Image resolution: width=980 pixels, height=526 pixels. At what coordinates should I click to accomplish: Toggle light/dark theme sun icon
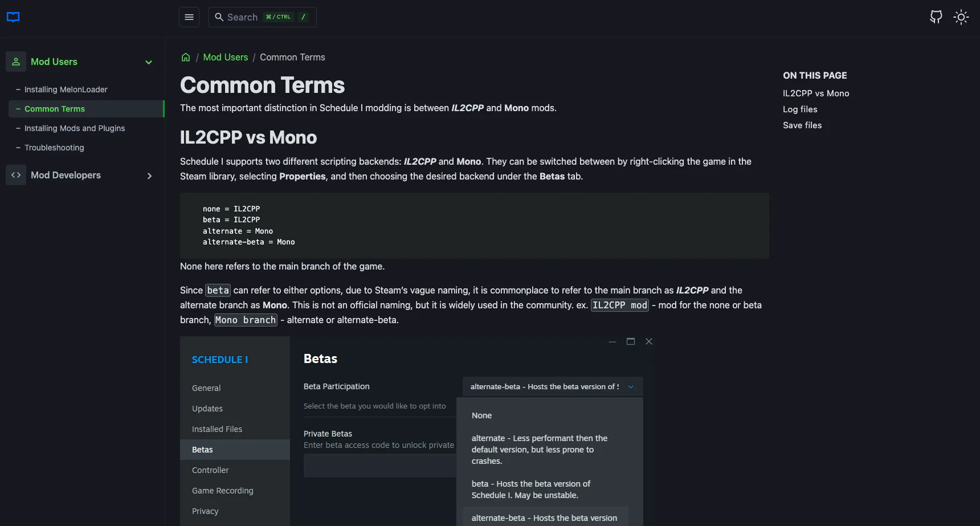point(961,17)
